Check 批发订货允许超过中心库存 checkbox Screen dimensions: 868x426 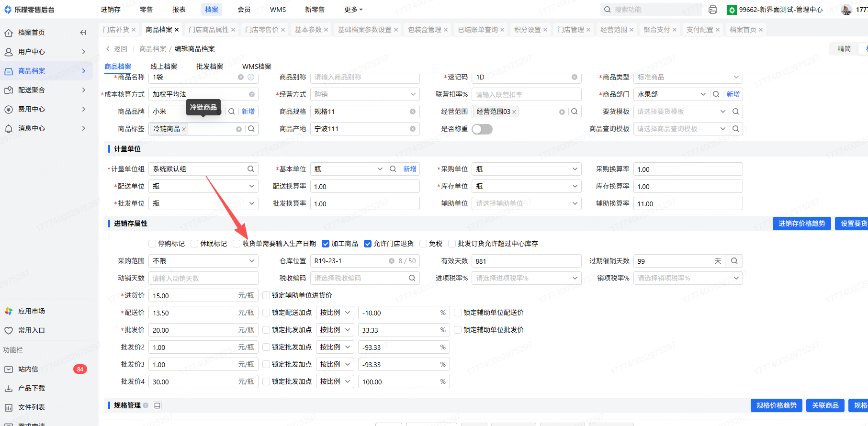click(x=452, y=244)
